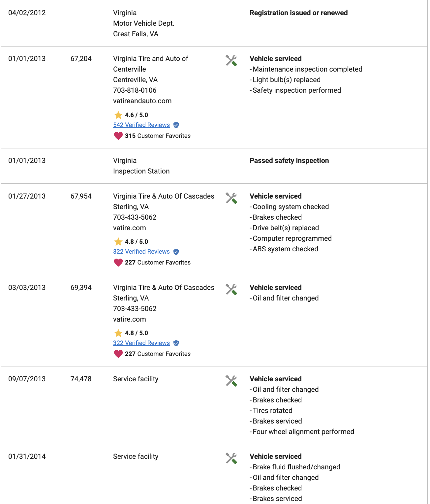Open 322 Verified Reviews for 03/03/2013 entry
The height and width of the screenshot is (504, 430).
(141, 343)
